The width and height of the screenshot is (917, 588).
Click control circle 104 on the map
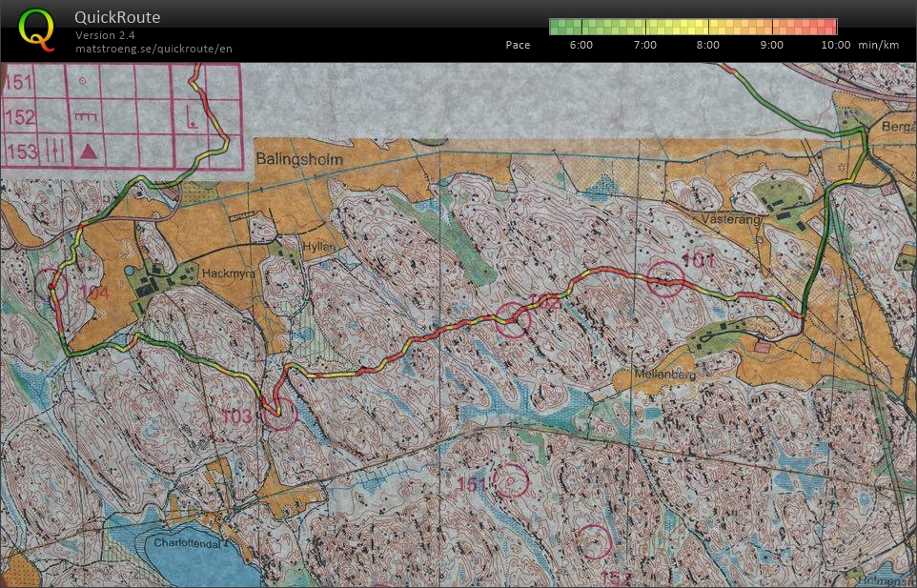pos(51,285)
